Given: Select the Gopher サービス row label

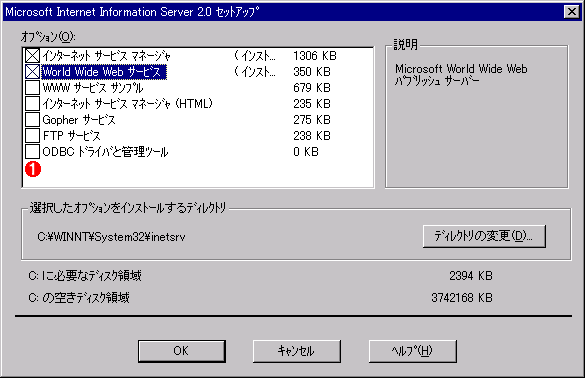Looking at the screenshot, I should pos(79,120).
